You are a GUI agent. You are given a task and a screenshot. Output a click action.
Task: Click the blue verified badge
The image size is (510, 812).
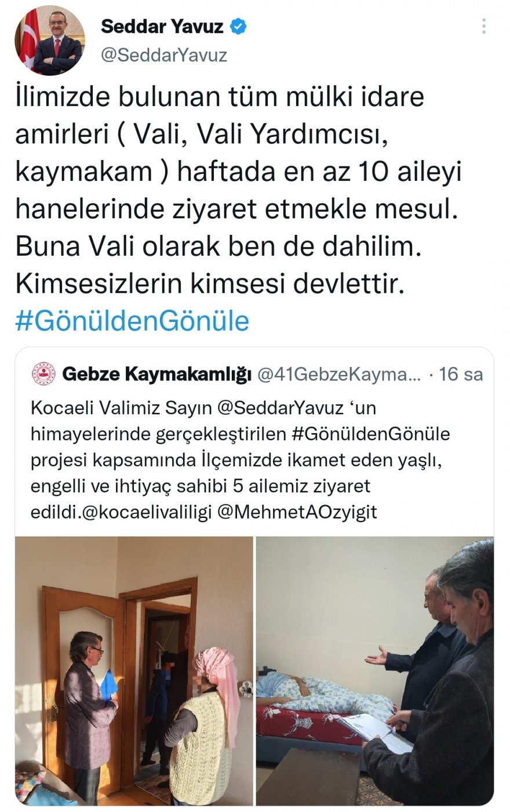click(x=238, y=26)
